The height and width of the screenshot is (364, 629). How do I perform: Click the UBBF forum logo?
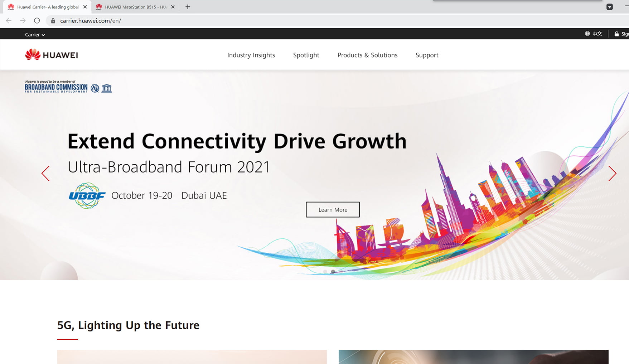(87, 196)
